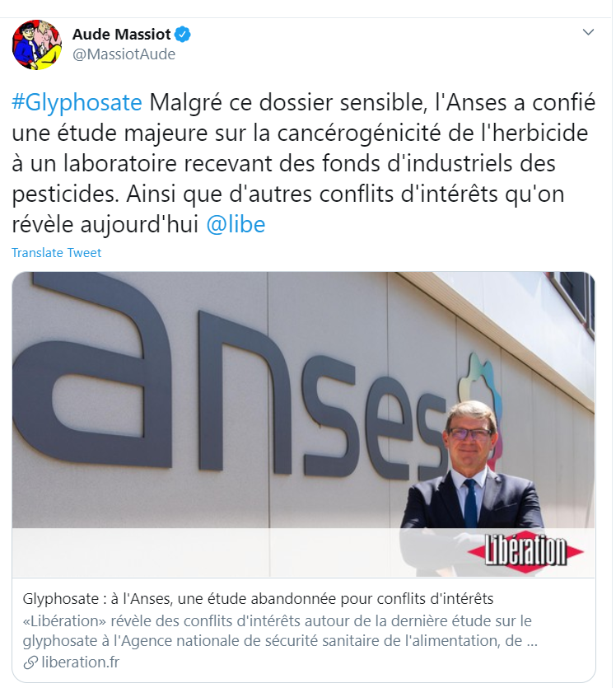
Task: Open Aude Massiot's profile avatar
Action: pos(37,44)
